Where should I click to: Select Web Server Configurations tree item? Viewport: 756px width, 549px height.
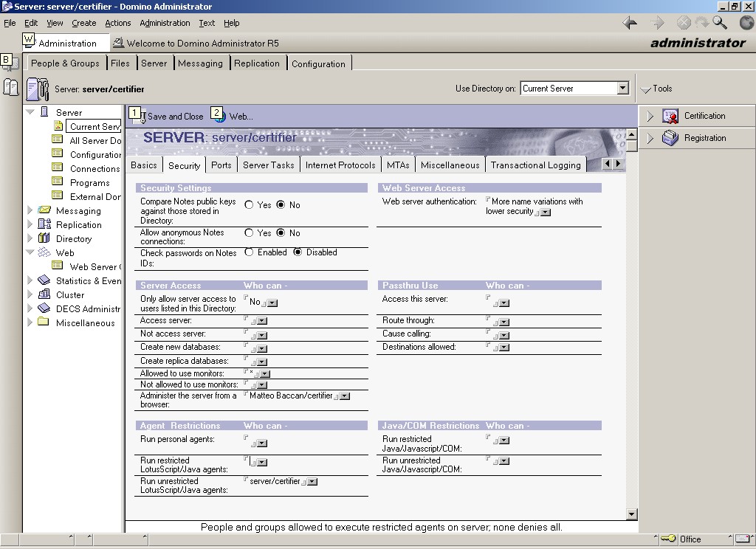[x=95, y=266]
